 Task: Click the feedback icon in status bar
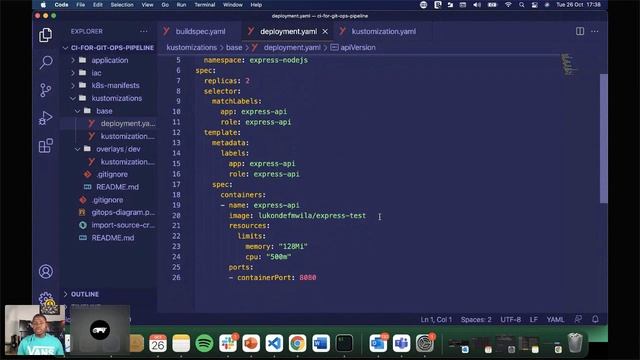[578, 319]
